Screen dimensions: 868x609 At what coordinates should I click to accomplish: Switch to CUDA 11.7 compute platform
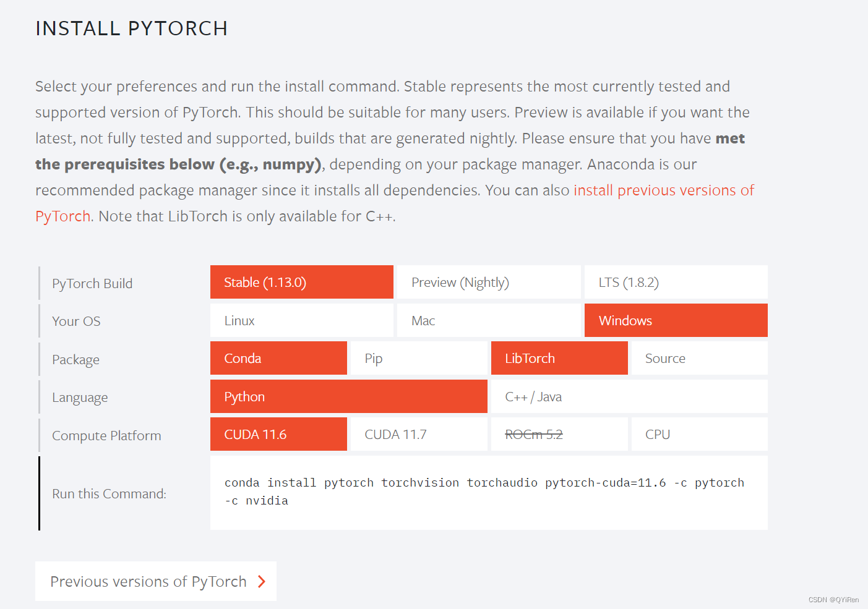click(419, 434)
